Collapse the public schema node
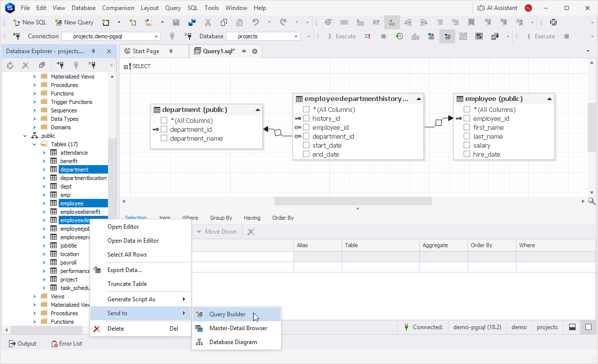The width and height of the screenshot is (598, 364). [x=25, y=136]
